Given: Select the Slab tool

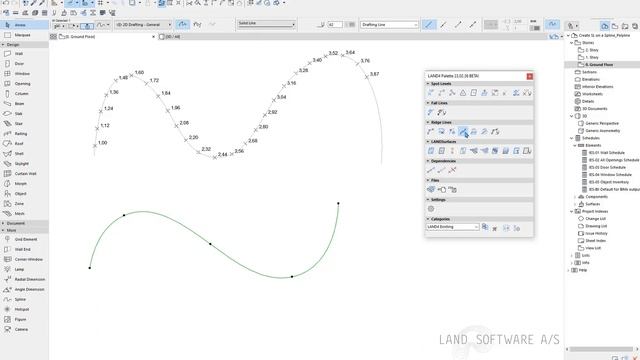Looking at the screenshot, I should (x=24, y=113).
